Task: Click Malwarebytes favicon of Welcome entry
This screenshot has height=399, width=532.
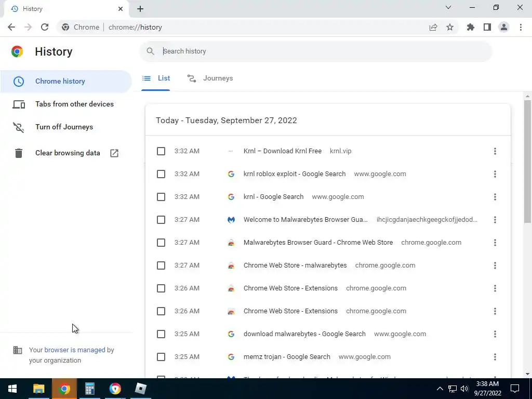Action: tap(231, 220)
